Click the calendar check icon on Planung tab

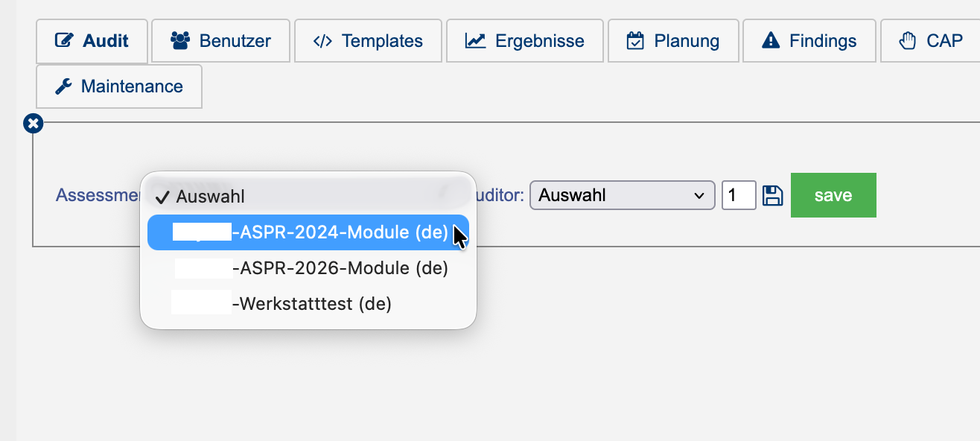tap(635, 41)
